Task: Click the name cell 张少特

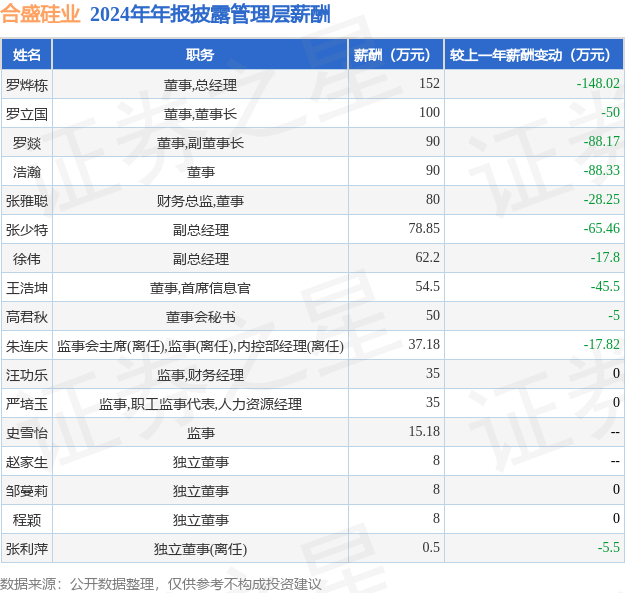Action: click(x=27, y=230)
